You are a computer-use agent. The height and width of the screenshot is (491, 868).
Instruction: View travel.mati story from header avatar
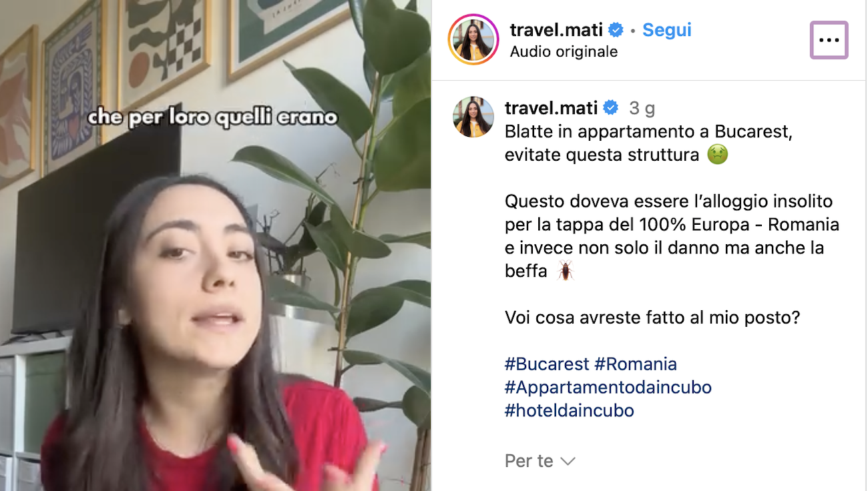point(473,40)
